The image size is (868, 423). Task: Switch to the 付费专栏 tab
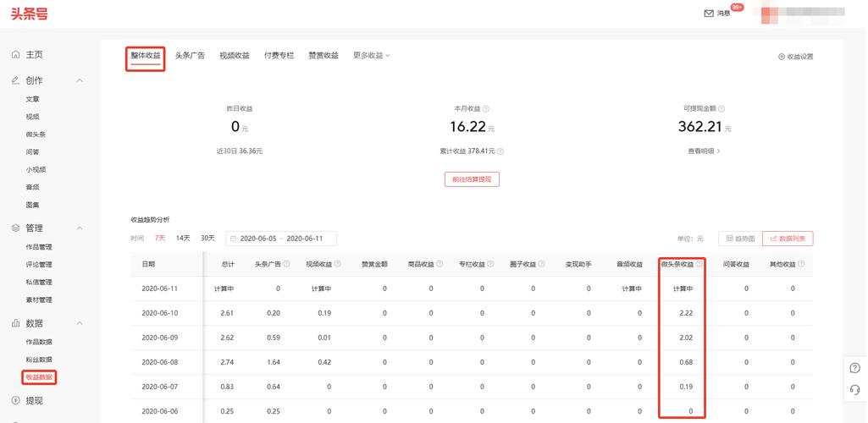279,55
